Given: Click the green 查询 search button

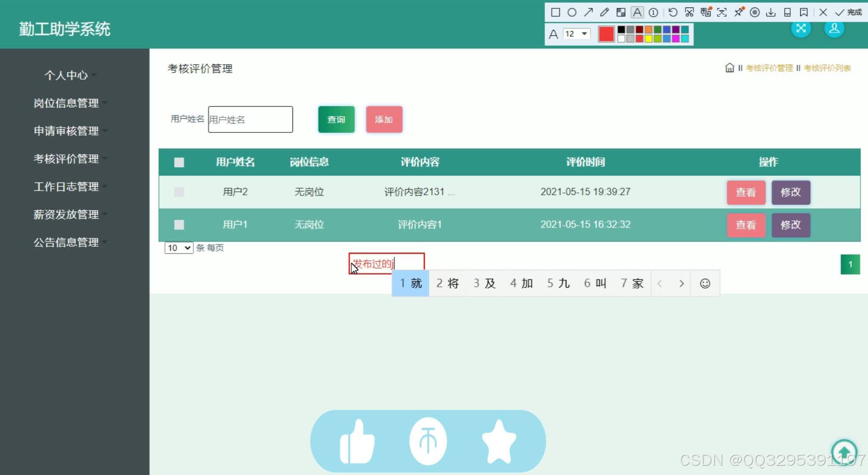Looking at the screenshot, I should tap(336, 119).
